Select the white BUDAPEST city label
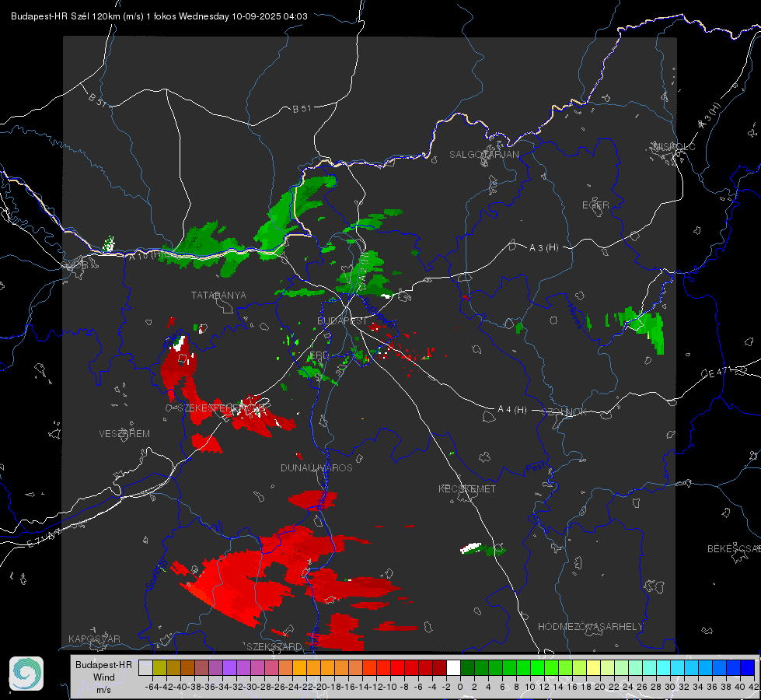This screenshot has width=761, height=700. 342,320
